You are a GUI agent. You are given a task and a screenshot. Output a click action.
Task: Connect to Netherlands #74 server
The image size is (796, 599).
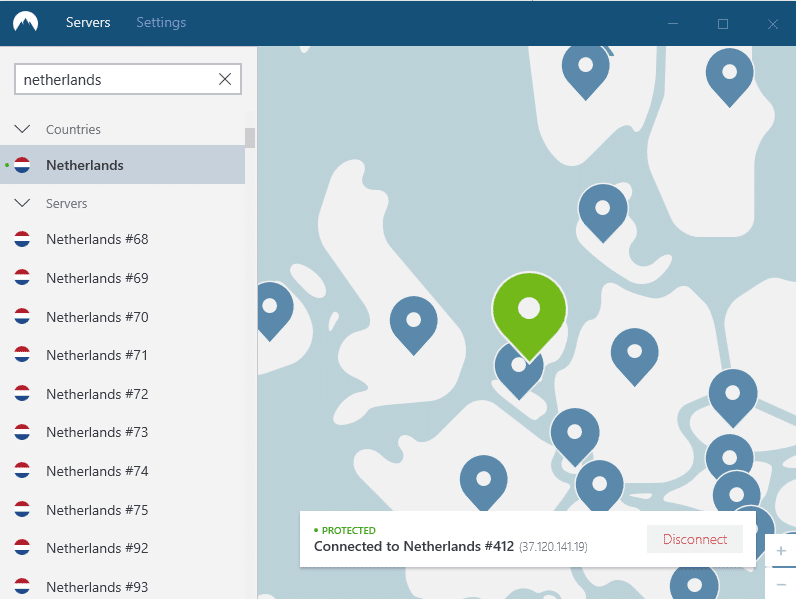click(122, 471)
